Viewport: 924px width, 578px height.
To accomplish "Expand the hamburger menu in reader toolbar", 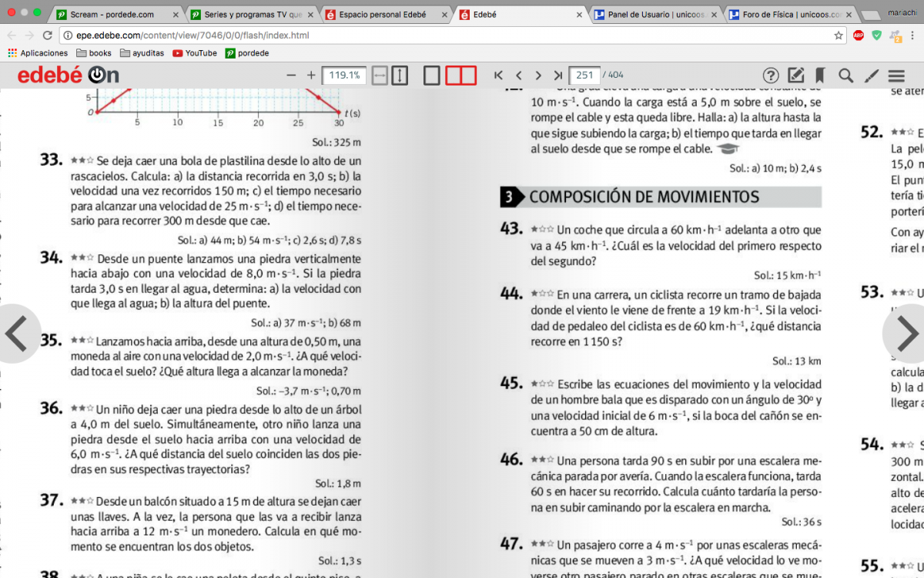I will coord(896,76).
